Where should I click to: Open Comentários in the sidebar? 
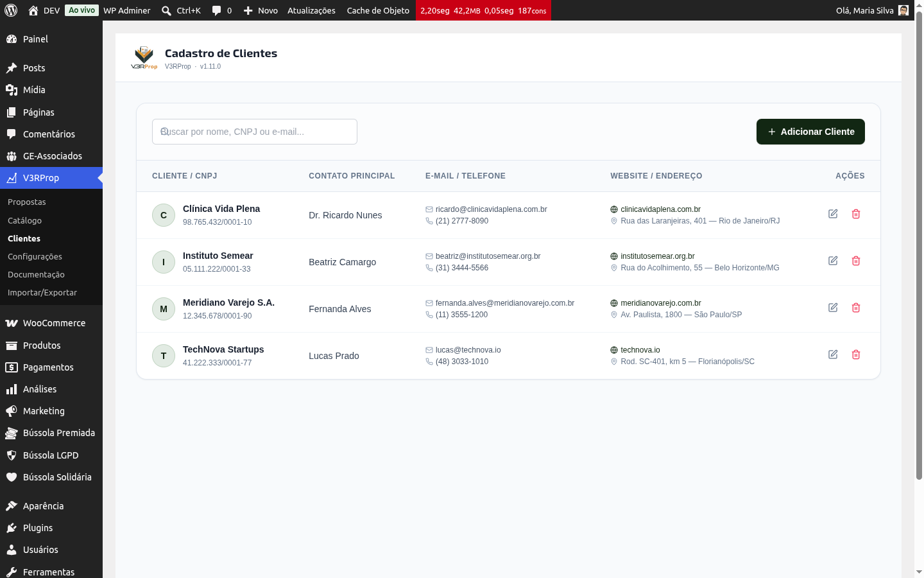click(51, 134)
